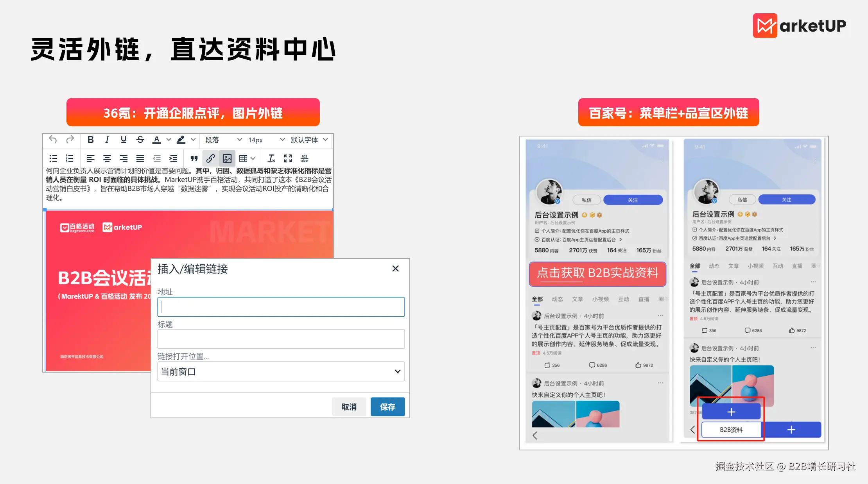Click the undo arrow icon

click(53, 140)
